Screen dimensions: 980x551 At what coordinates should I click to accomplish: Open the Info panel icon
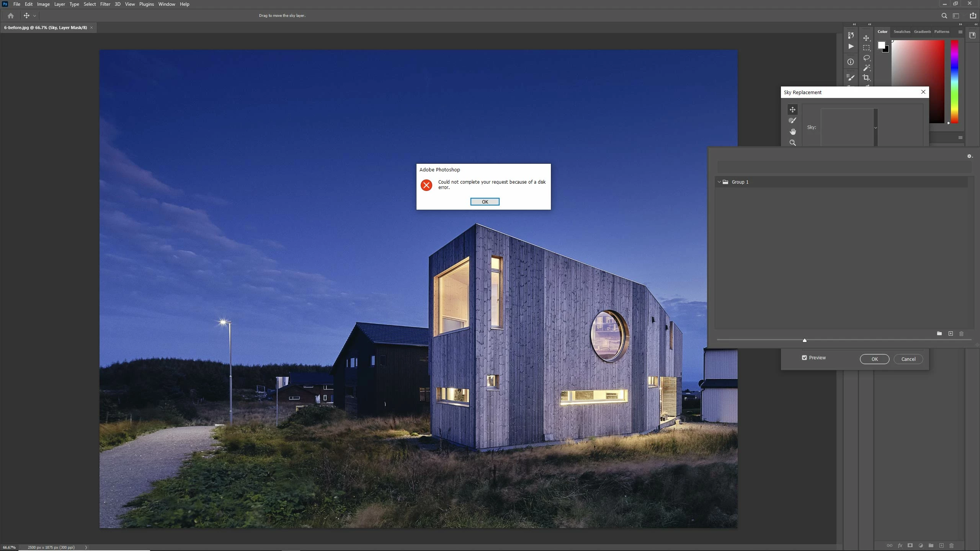click(x=851, y=62)
